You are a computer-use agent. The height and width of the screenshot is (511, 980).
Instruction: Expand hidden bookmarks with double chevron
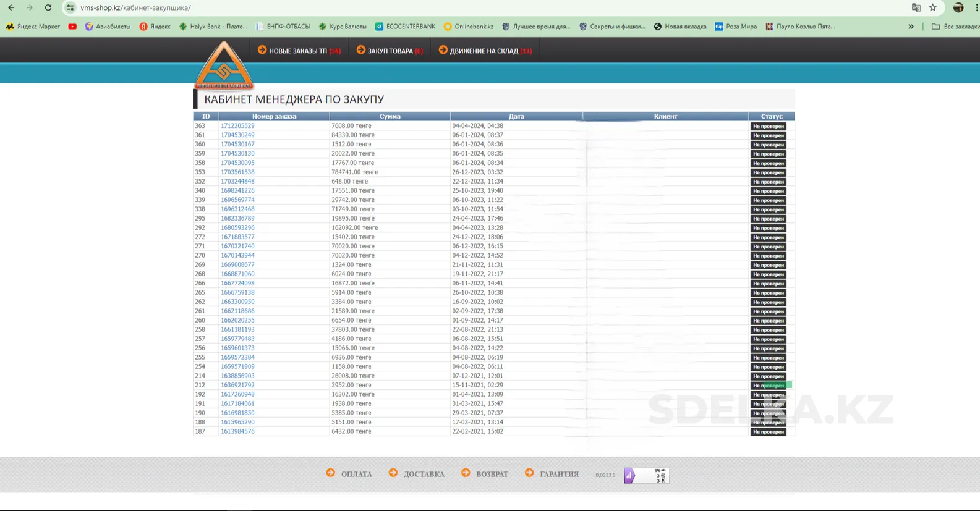(x=911, y=27)
